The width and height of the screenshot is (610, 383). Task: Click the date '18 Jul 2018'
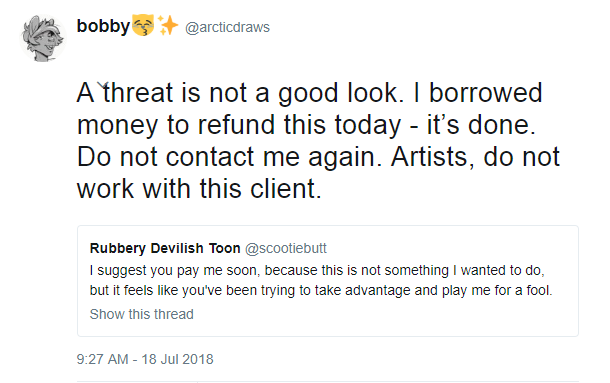coord(177,359)
